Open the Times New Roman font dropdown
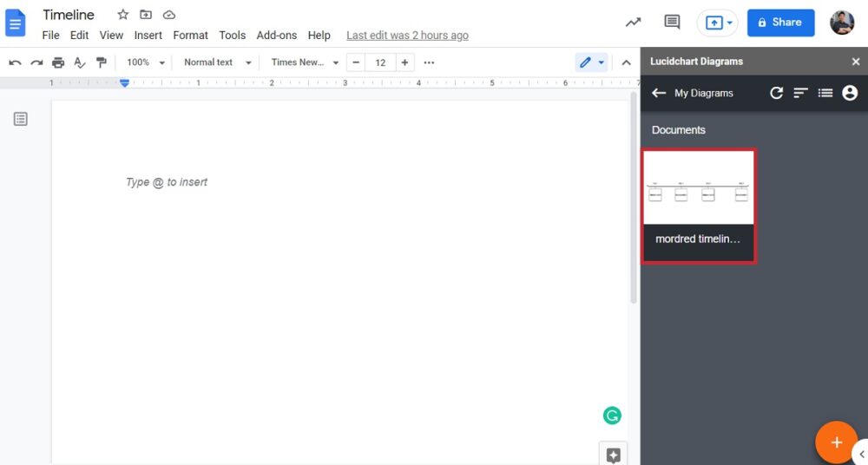Image resolution: width=868 pixels, height=465 pixels. pos(305,62)
